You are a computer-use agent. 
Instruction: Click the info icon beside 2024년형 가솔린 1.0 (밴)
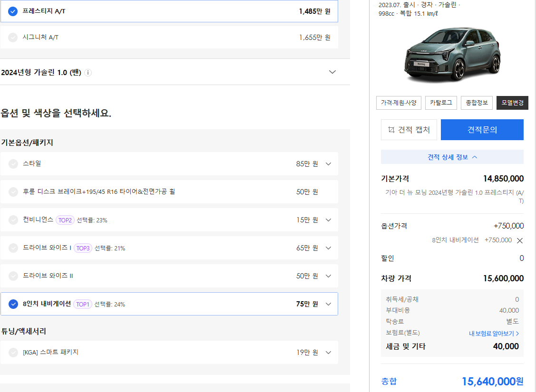point(88,72)
